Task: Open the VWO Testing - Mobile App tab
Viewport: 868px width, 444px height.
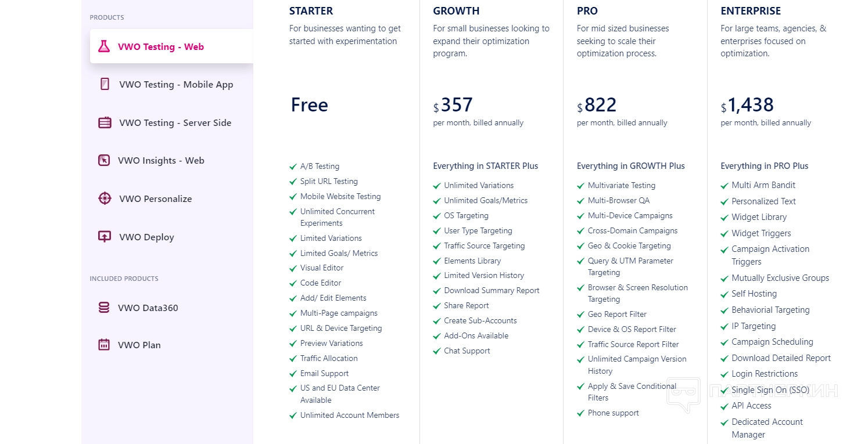Action: pyautogui.click(x=176, y=85)
